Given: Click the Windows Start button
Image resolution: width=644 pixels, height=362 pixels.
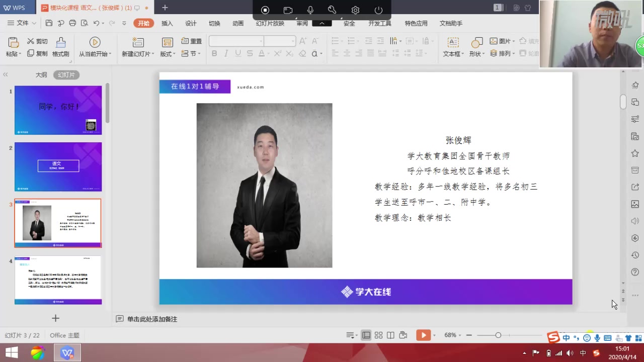Looking at the screenshot, I should (x=12, y=352).
